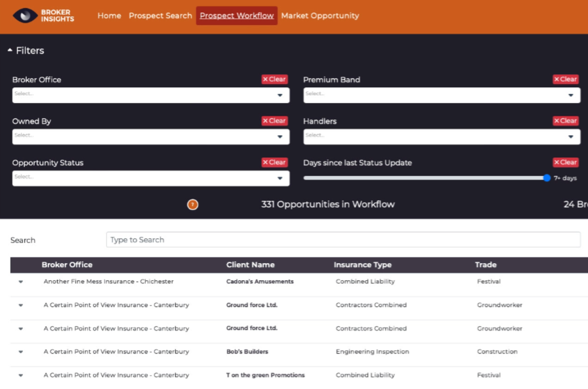The width and height of the screenshot is (588, 389).
Task: Clear the Owned By filter
Action: point(274,121)
